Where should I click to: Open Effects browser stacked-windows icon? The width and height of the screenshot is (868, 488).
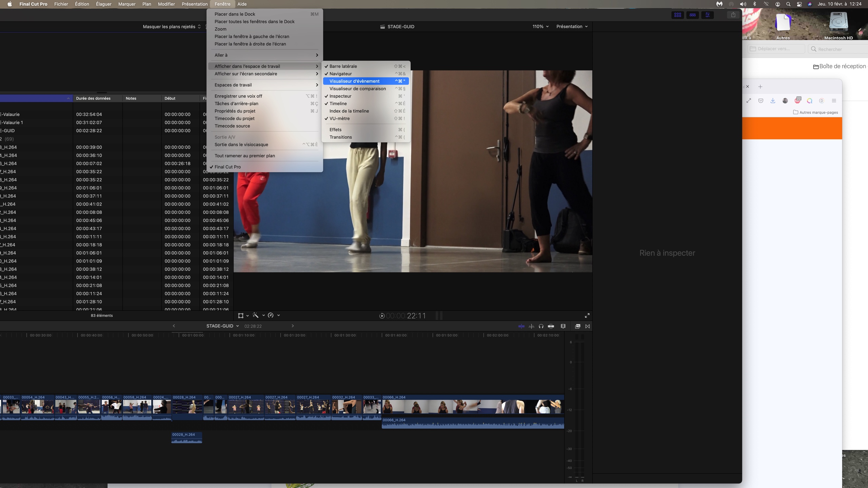(577, 326)
